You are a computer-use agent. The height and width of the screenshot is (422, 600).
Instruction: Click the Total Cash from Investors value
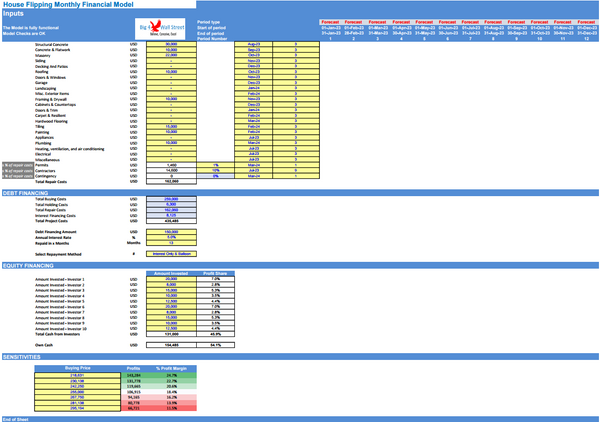pyautogui.click(x=171, y=334)
